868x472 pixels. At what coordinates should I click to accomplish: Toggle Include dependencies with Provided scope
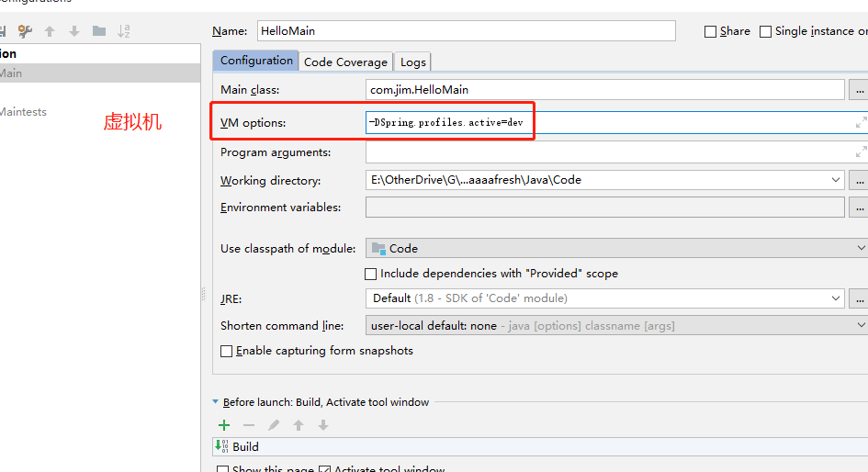[371, 274]
